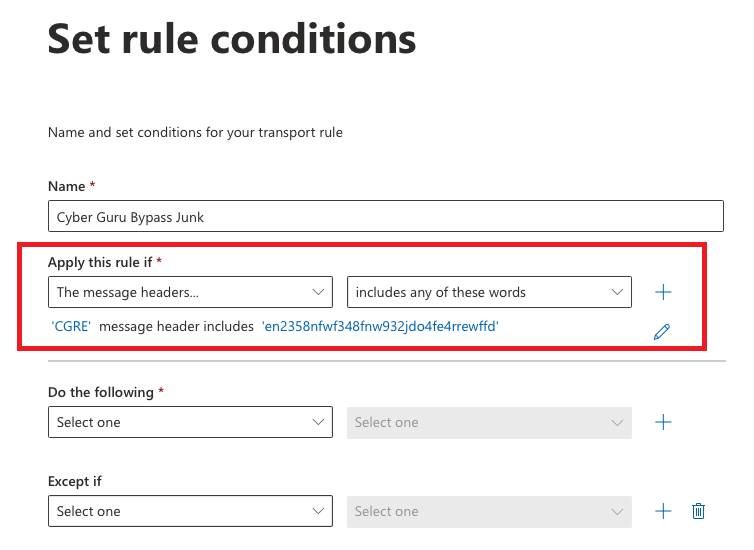The height and width of the screenshot is (550, 754).
Task: Click chevron of Do the following first dropdown
Action: pos(318,423)
